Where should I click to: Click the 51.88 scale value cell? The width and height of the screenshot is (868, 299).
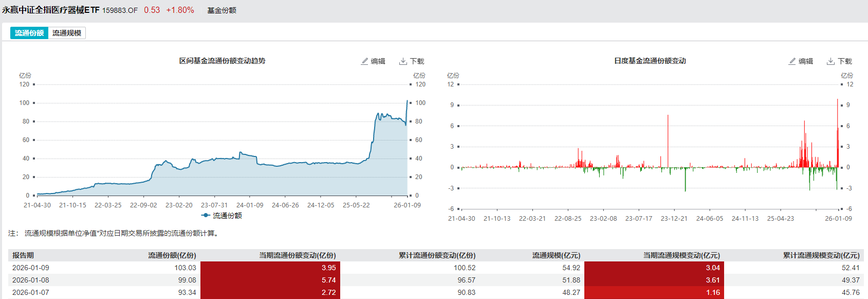pos(571,280)
